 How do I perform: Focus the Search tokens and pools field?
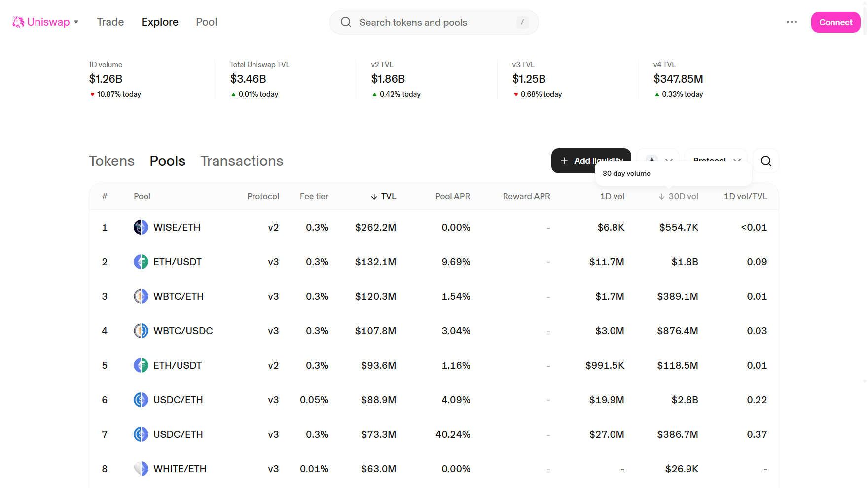[434, 22]
